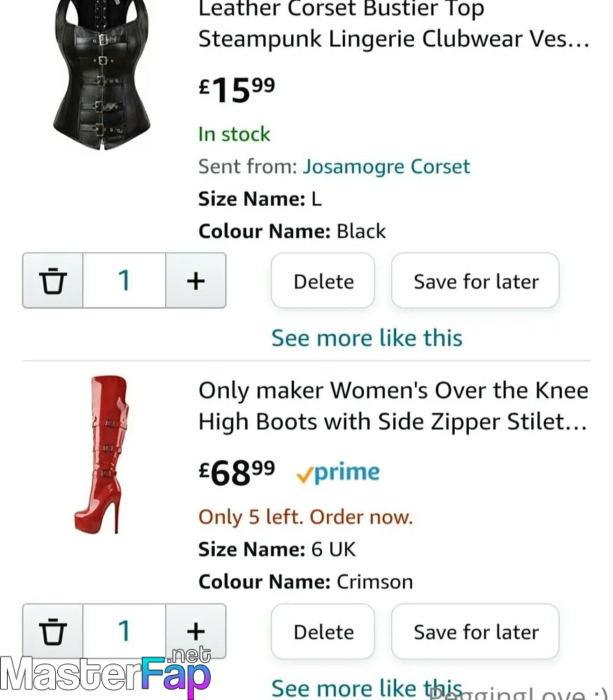Save the crimson boots for later

click(x=475, y=631)
